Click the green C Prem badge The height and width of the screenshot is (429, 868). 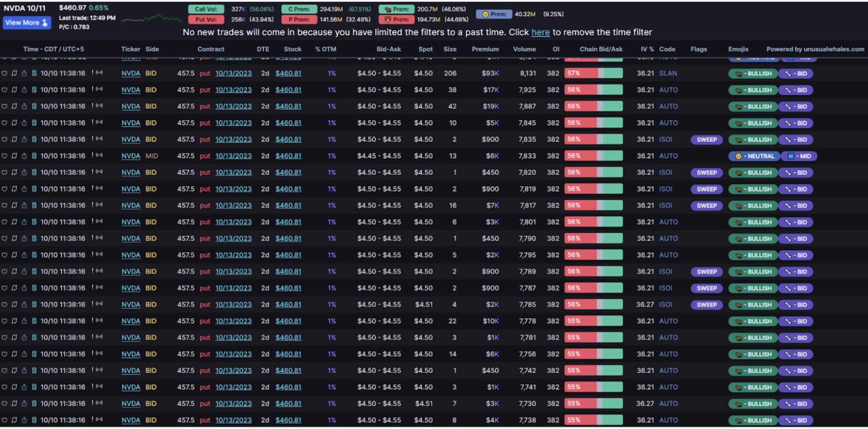(x=299, y=9)
